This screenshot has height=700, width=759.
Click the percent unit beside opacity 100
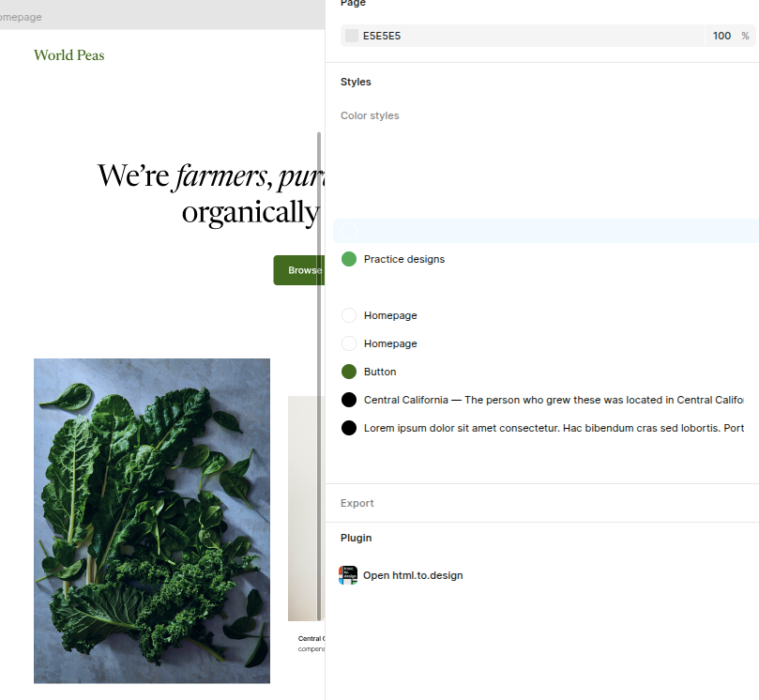tap(745, 36)
